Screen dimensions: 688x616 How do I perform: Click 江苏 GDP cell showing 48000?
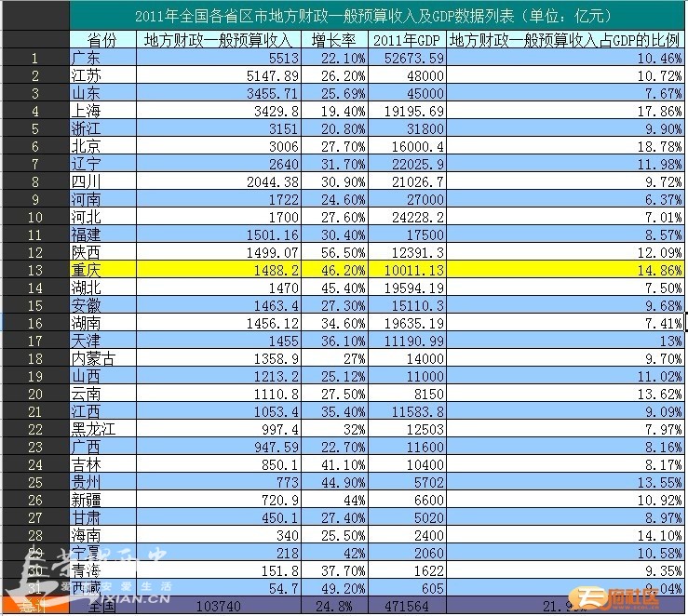point(407,76)
